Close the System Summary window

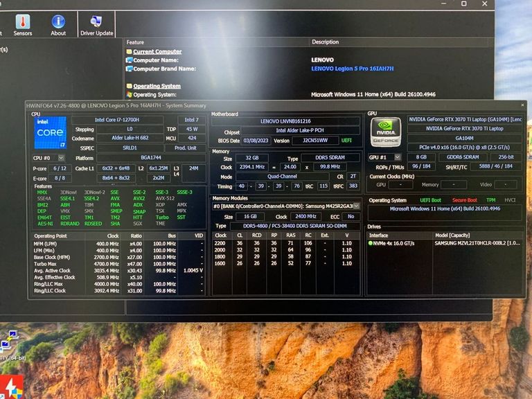522,105
